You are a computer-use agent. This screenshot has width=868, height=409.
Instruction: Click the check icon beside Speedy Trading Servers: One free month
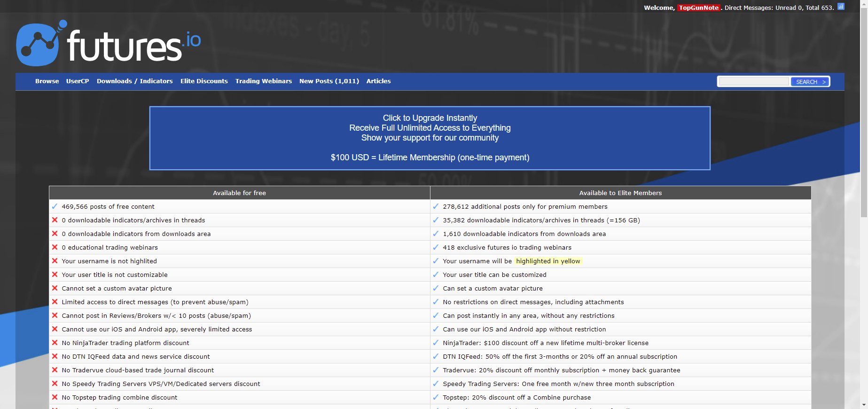(436, 384)
